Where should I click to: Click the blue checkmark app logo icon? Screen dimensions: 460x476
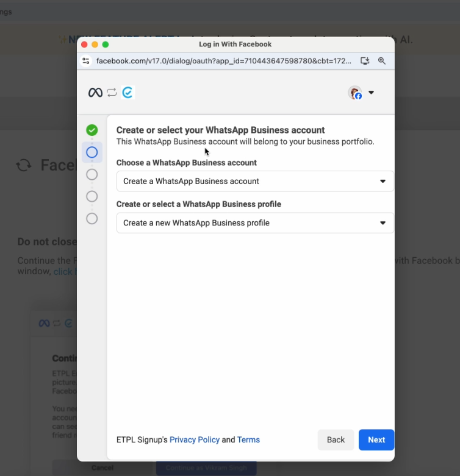128,92
